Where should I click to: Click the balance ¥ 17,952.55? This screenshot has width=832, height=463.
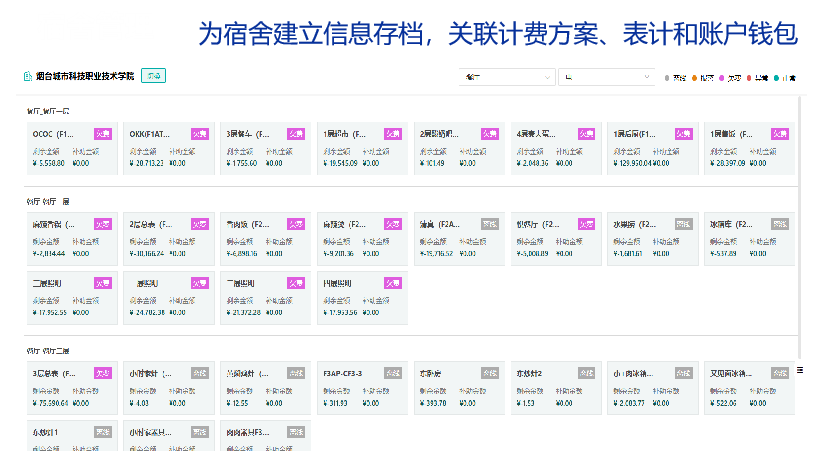pyautogui.click(x=49, y=313)
